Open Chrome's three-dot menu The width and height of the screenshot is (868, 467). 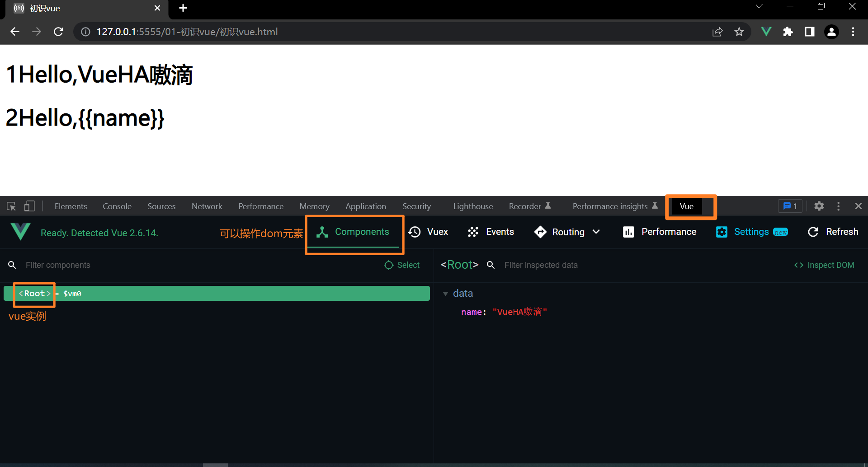853,32
